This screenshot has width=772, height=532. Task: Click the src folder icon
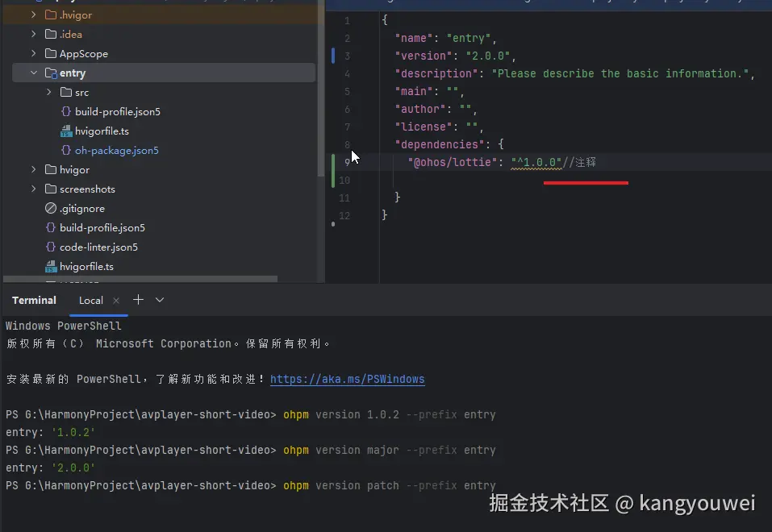(66, 92)
